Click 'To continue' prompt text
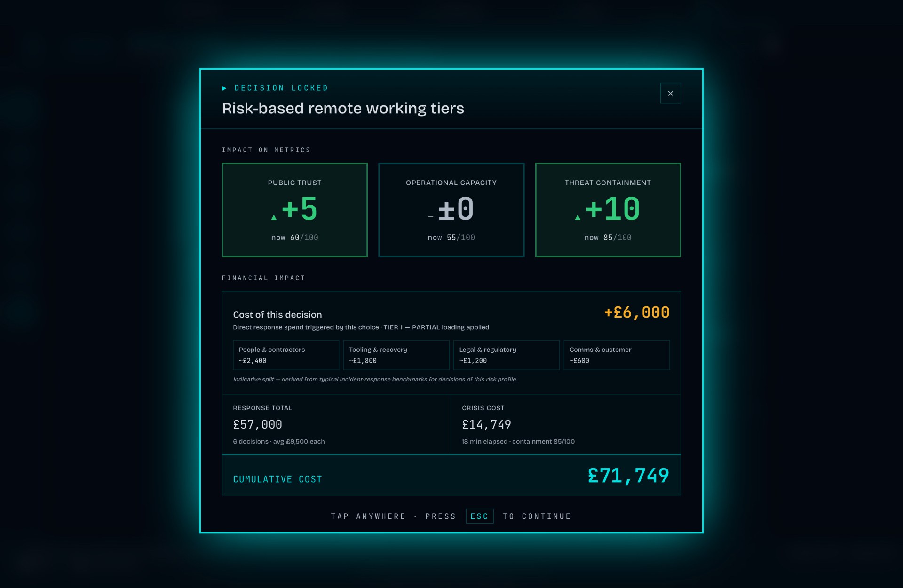 (x=537, y=516)
